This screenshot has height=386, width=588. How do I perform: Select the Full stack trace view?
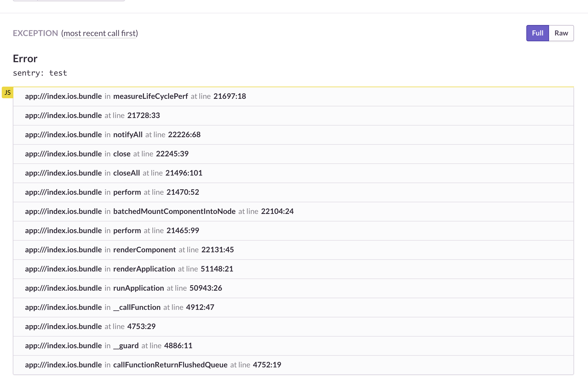tap(537, 33)
